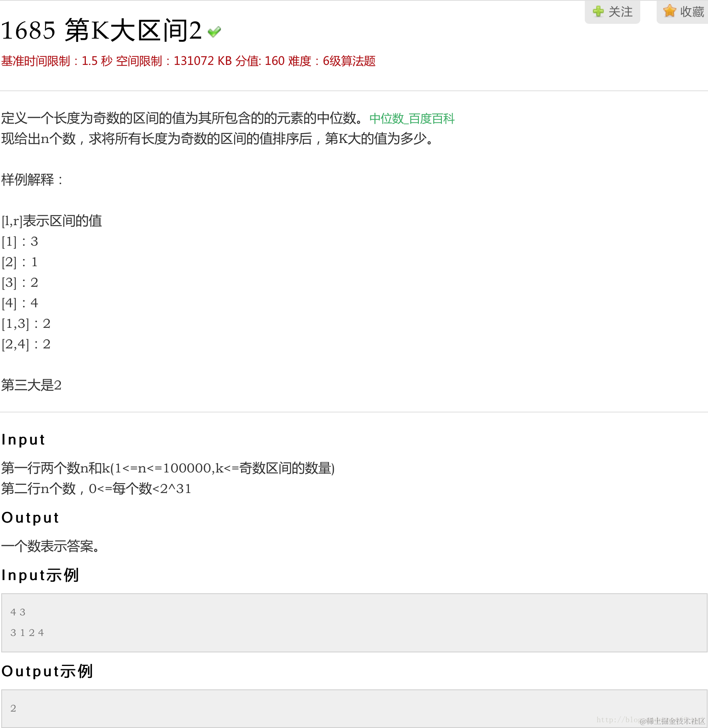Click the line [4]：4
Screen dimensions: 708x728
click(x=20, y=303)
